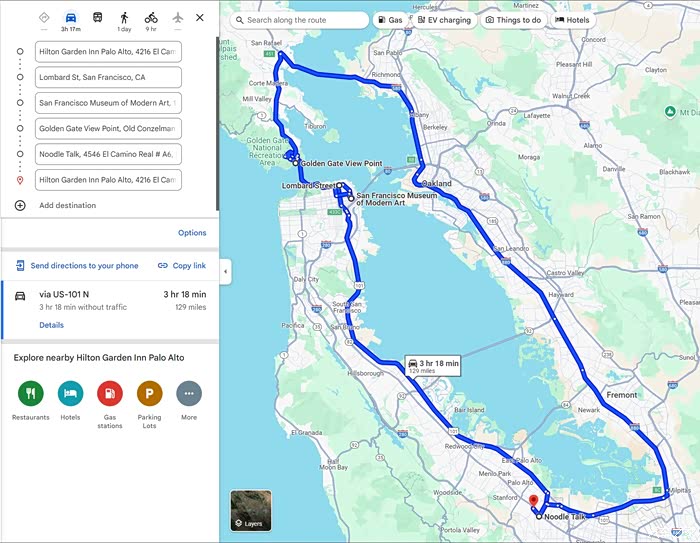Click the red destination pin on map
The image size is (700, 543).
click(533, 501)
